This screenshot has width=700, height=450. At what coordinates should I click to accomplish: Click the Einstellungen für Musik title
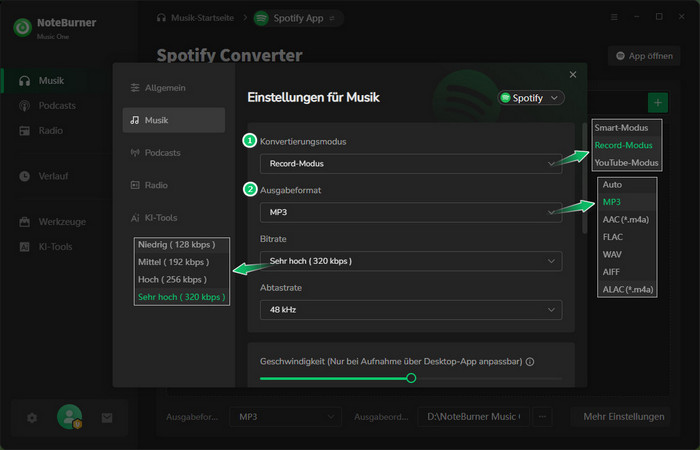(313, 97)
